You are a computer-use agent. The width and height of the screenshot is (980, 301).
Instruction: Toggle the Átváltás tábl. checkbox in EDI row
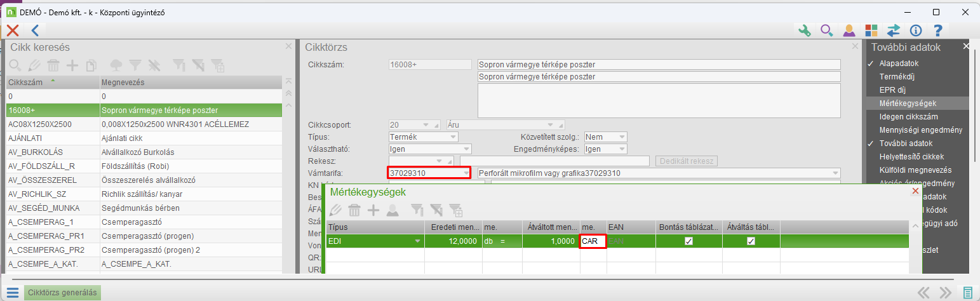click(x=751, y=241)
